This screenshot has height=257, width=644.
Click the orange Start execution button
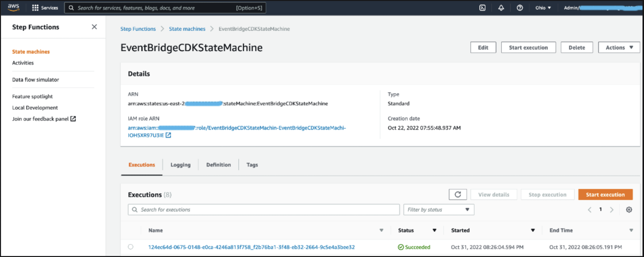click(605, 194)
